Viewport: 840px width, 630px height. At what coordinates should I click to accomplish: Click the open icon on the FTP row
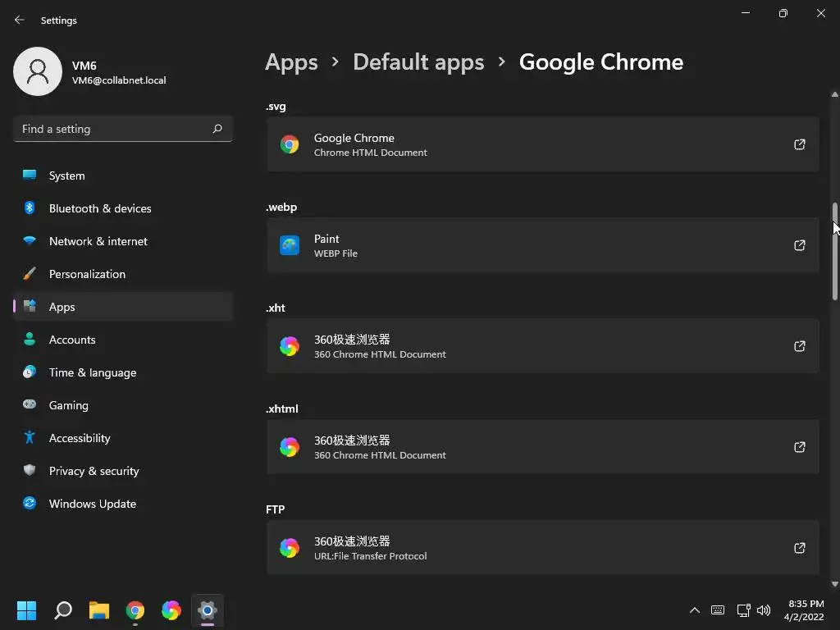pos(800,548)
